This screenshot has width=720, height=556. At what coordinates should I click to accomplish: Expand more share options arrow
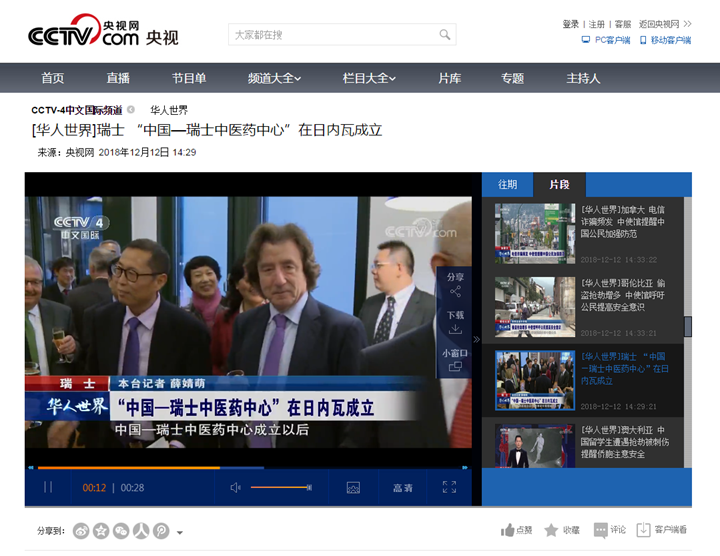pyautogui.click(x=180, y=533)
